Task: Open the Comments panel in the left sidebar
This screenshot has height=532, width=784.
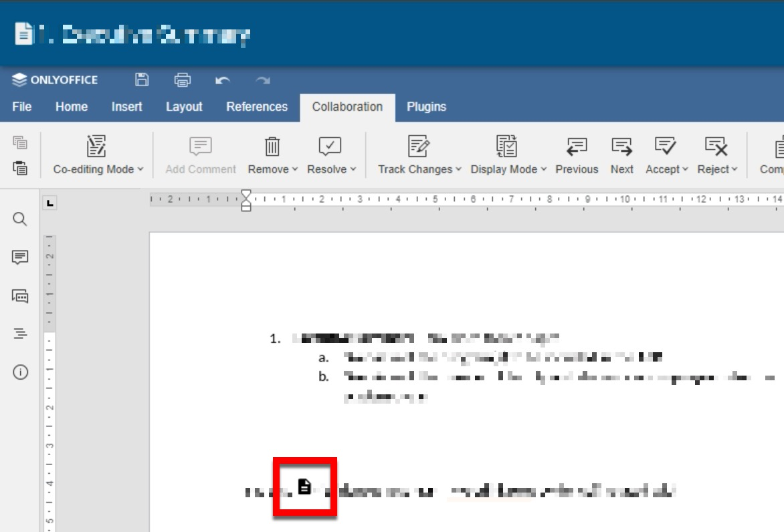Action: point(20,257)
